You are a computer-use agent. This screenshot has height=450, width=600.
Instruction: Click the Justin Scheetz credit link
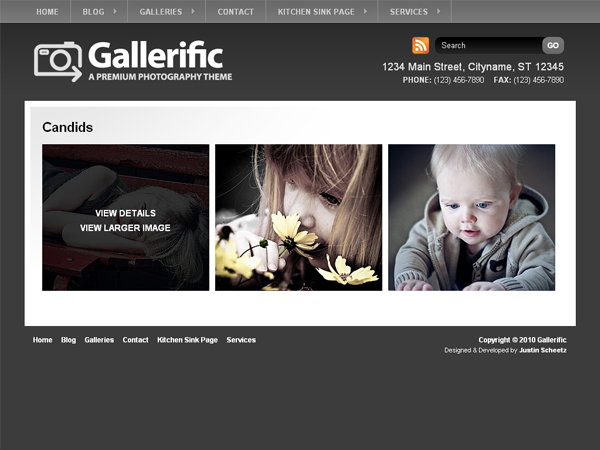pyautogui.click(x=543, y=350)
